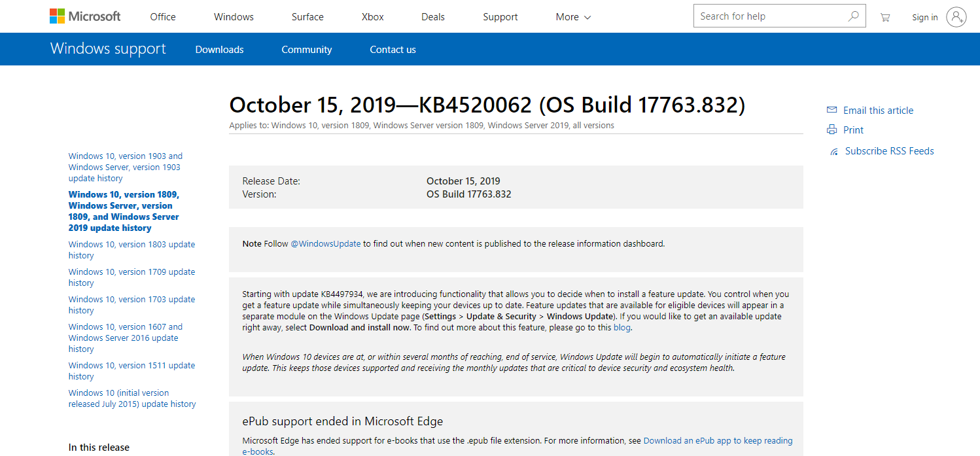The width and height of the screenshot is (980, 456).
Task: Click Email this article link
Action: pyautogui.click(x=878, y=111)
